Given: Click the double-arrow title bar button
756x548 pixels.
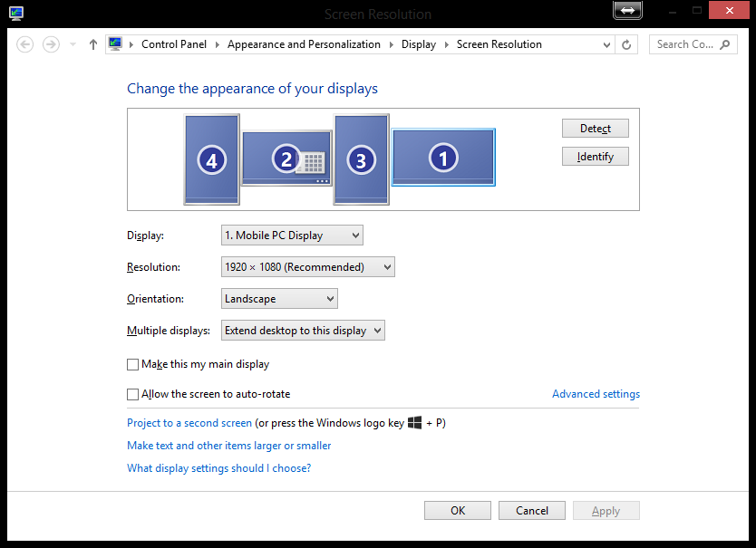Looking at the screenshot, I should click(627, 10).
